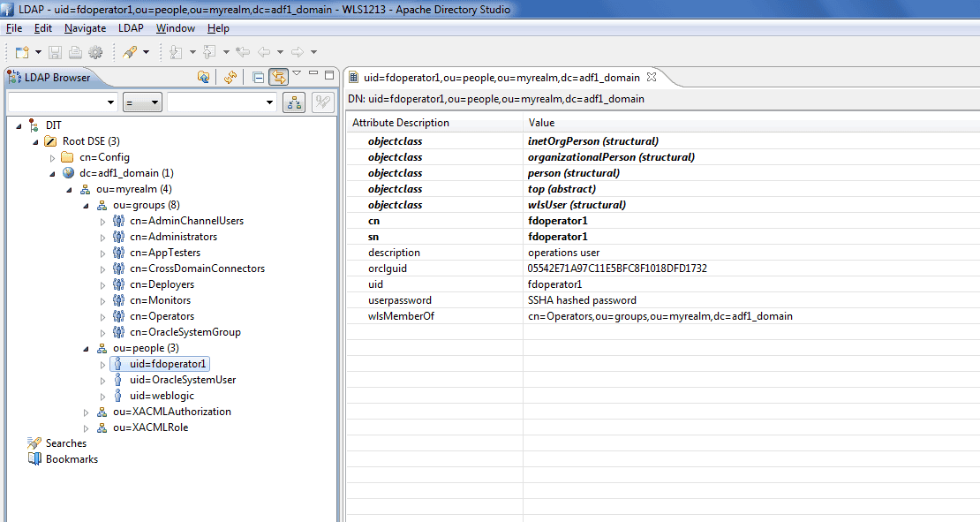Open the Back history dropdown arrow

(280, 52)
